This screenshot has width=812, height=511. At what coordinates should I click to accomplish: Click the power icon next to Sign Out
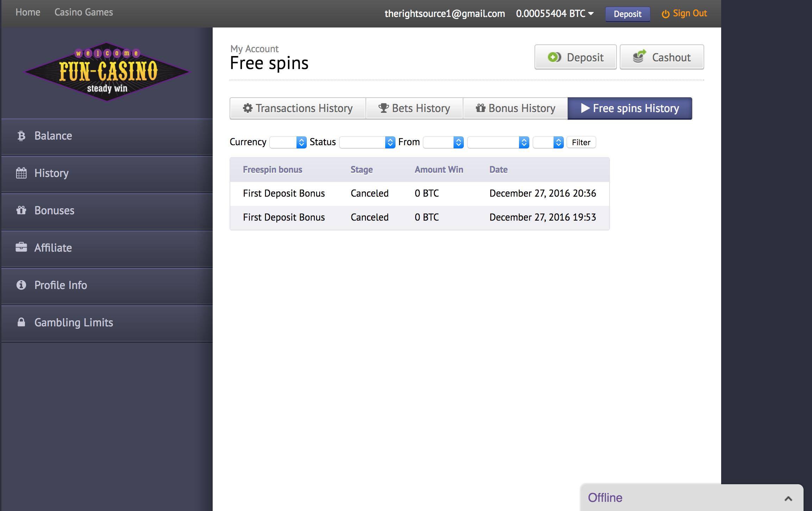[x=665, y=14]
